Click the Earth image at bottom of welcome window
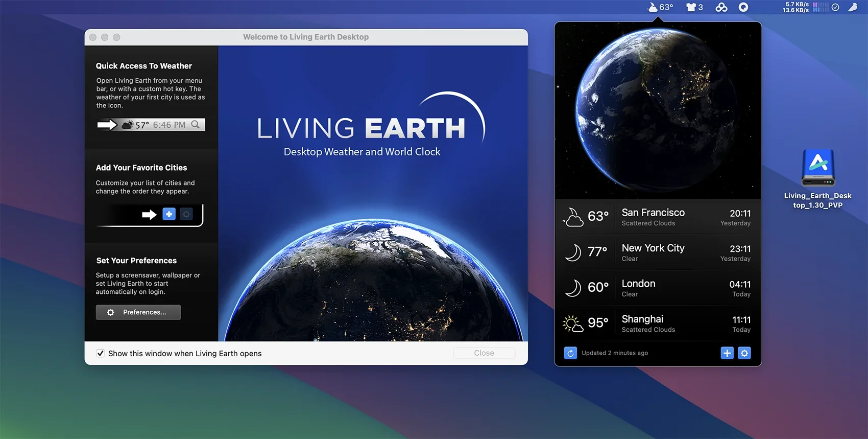 click(x=373, y=280)
